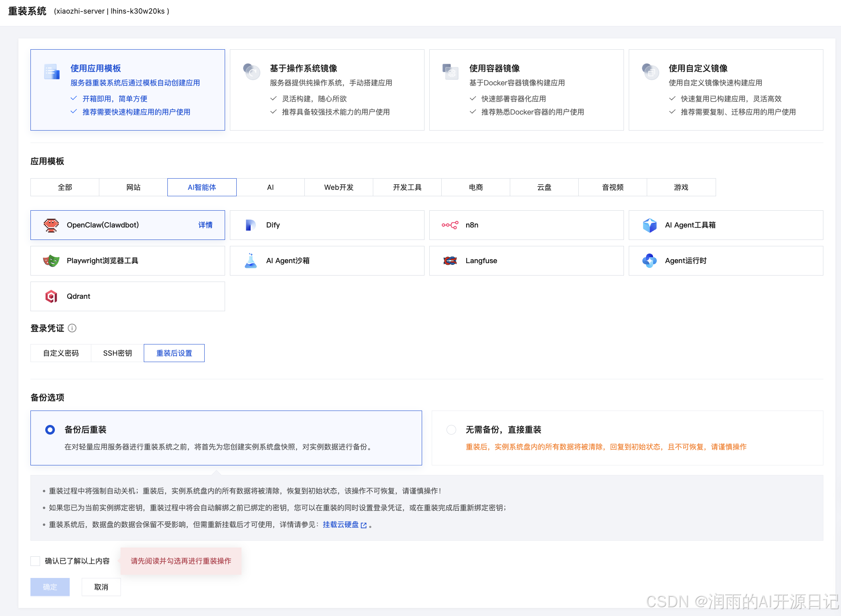
Task: Click the info icon beside 登录凭证
Action: [72, 328]
